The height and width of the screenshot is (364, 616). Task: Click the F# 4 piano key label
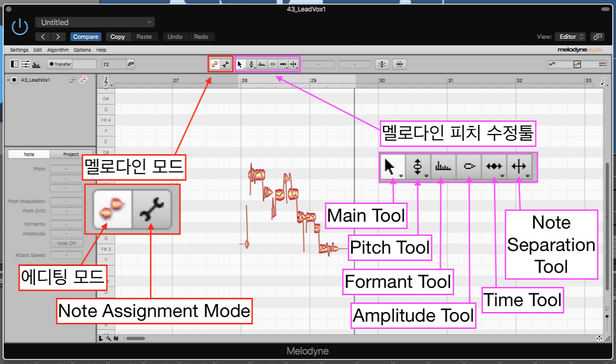pyautogui.click(x=106, y=120)
